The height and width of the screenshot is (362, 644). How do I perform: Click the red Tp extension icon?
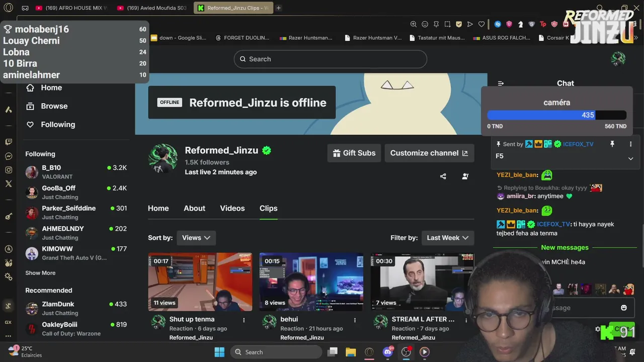543,24
